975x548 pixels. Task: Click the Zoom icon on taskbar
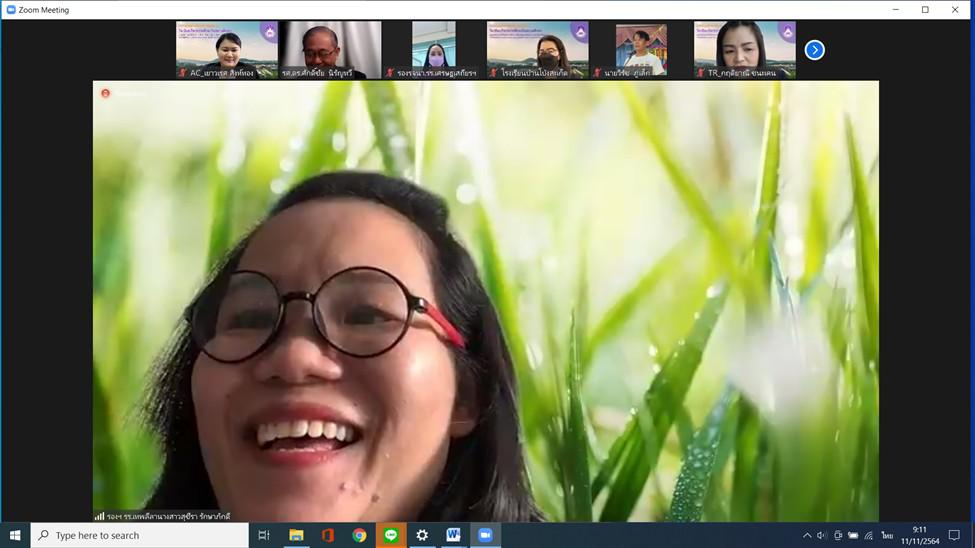tap(485, 535)
